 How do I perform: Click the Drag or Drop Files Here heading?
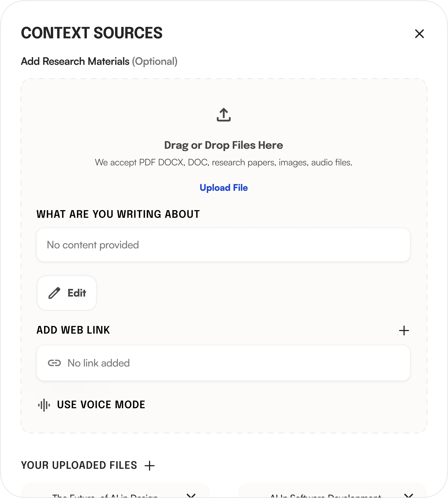pos(224,145)
